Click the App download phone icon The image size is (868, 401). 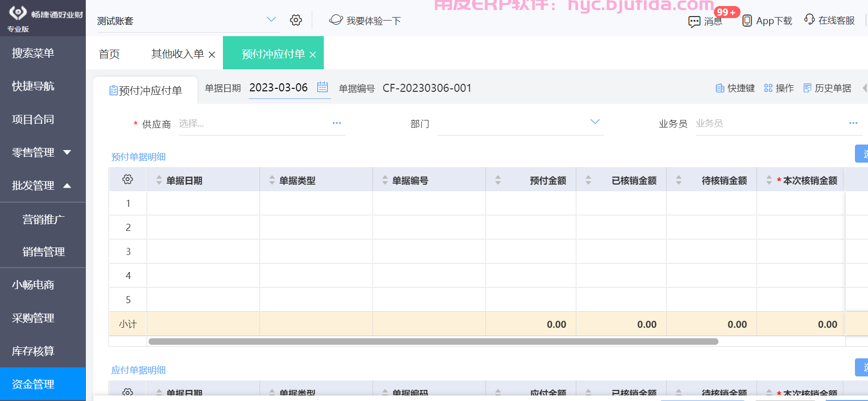(747, 21)
